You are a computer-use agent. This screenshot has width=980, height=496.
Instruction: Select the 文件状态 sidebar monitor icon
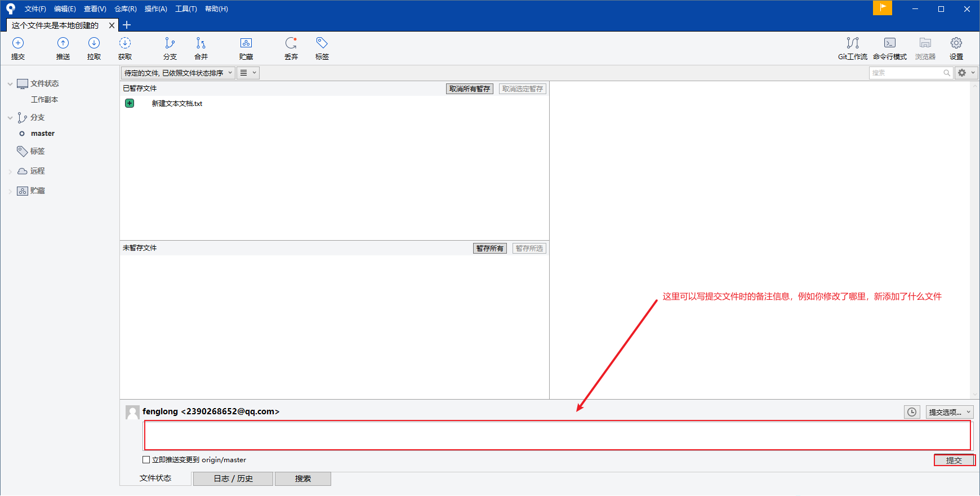(x=23, y=84)
